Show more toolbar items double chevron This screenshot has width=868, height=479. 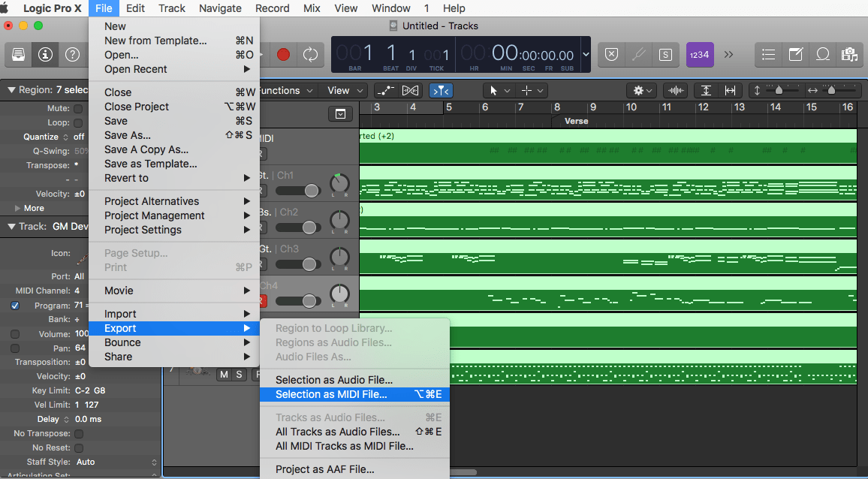click(728, 54)
